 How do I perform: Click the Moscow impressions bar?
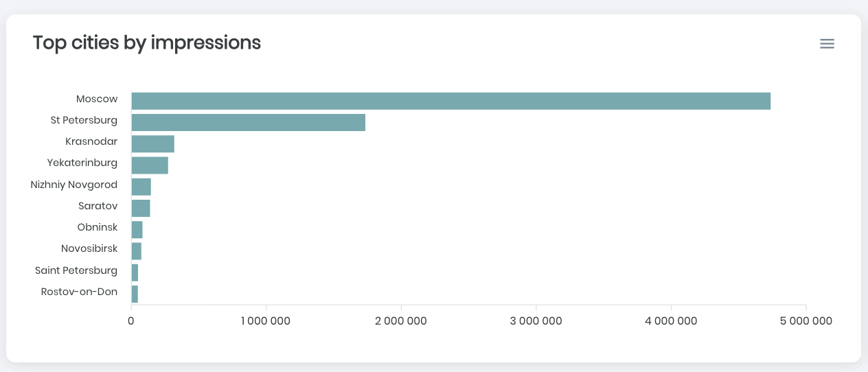tap(450, 101)
